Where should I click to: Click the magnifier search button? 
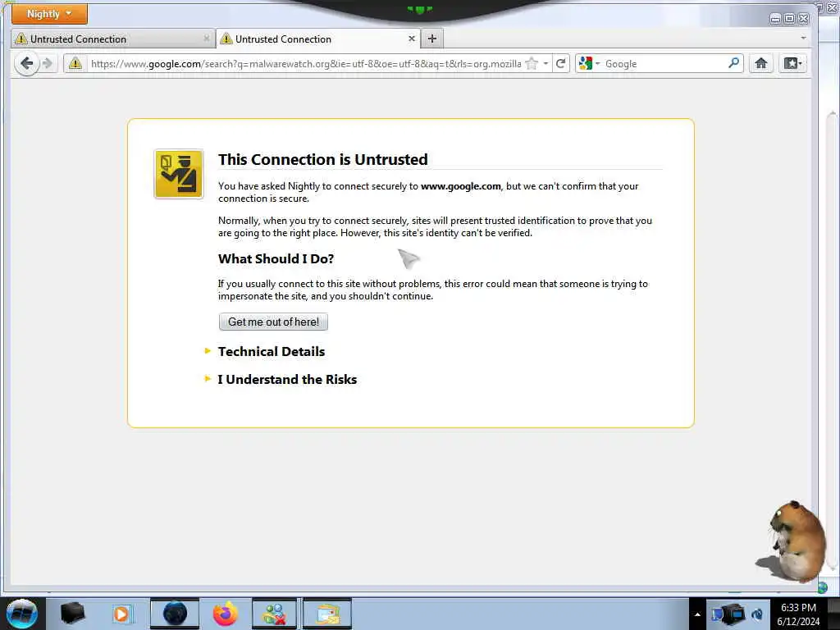tap(734, 63)
